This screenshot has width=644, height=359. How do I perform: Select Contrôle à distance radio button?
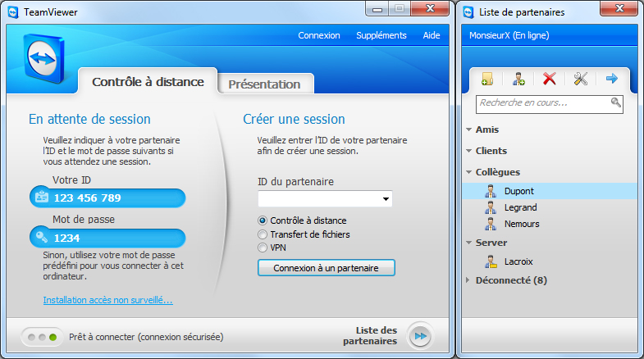pos(262,220)
